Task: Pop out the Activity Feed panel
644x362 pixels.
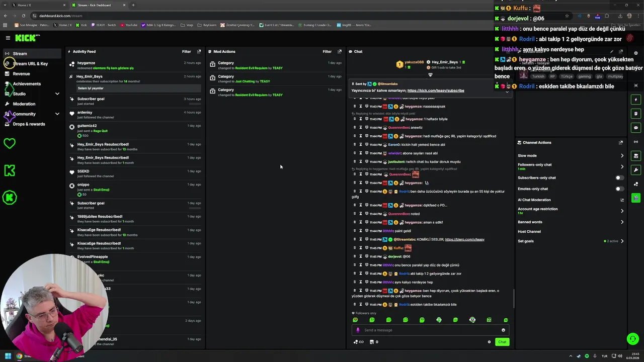Action: coord(199,51)
